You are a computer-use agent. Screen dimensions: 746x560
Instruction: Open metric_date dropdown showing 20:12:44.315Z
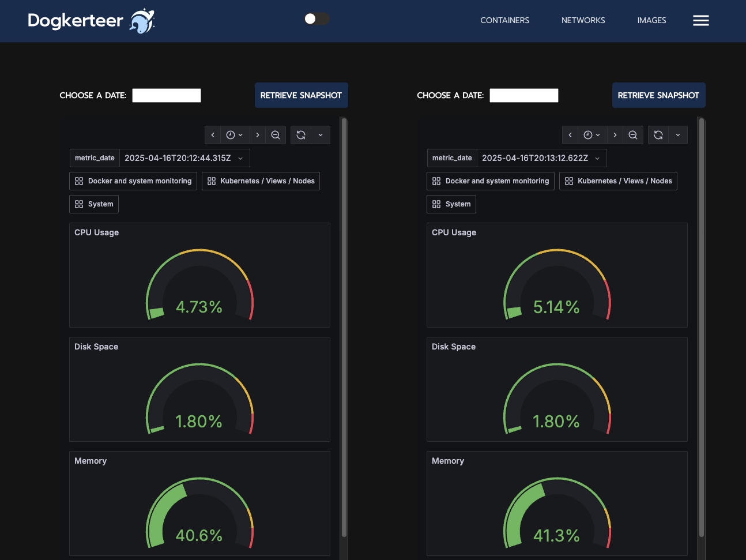coord(184,158)
